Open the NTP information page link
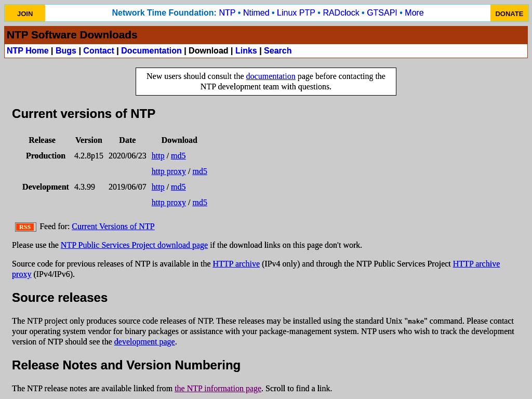This screenshot has width=532, height=399. point(218,389)
